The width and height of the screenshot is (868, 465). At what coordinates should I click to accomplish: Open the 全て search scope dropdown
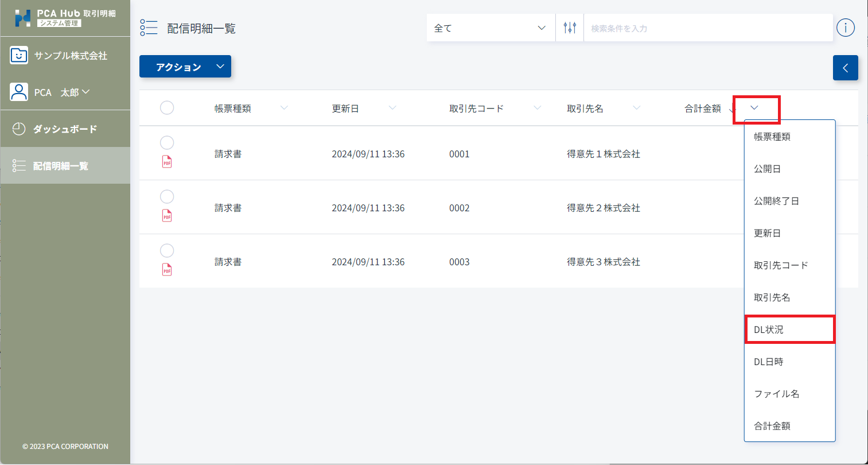pos(491,28)
